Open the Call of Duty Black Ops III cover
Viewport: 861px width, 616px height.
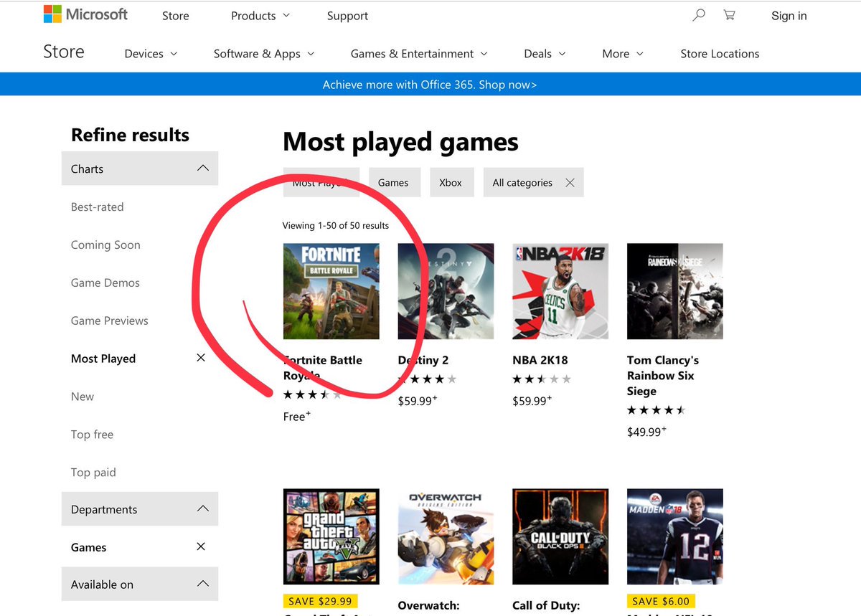click(x=560, y=536)
